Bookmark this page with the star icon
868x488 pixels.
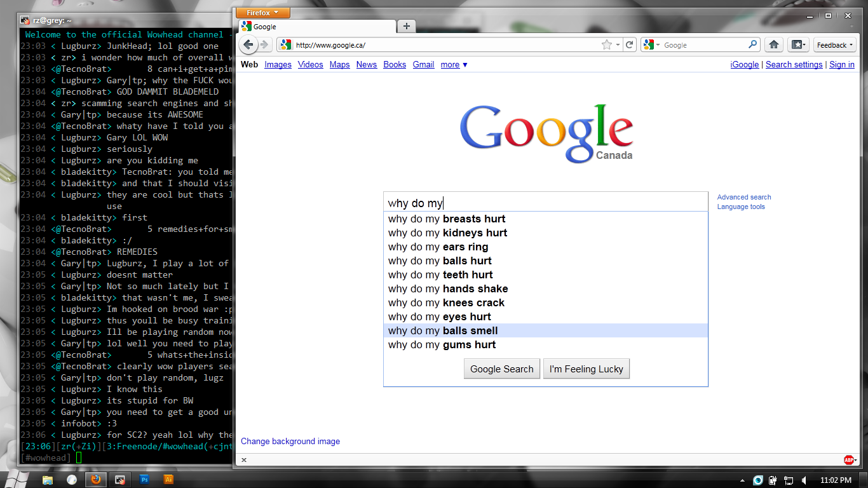(607, 45)
